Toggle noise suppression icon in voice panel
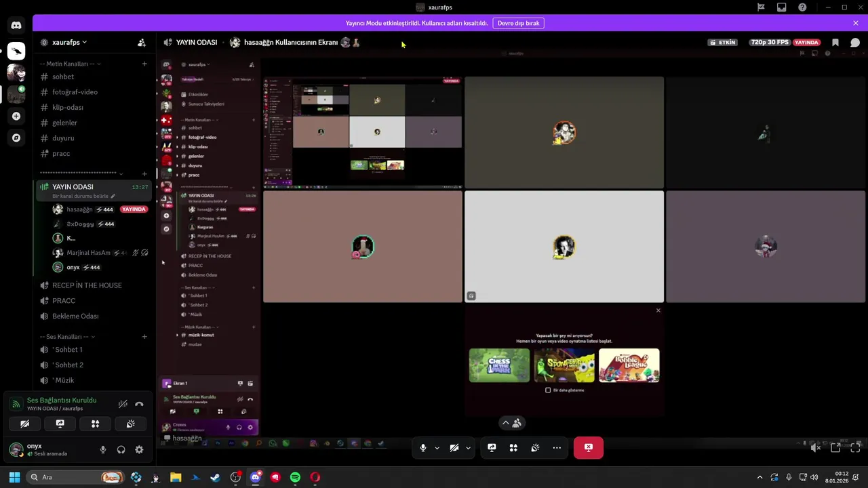 pyautogui.click(x=123, y=404)
